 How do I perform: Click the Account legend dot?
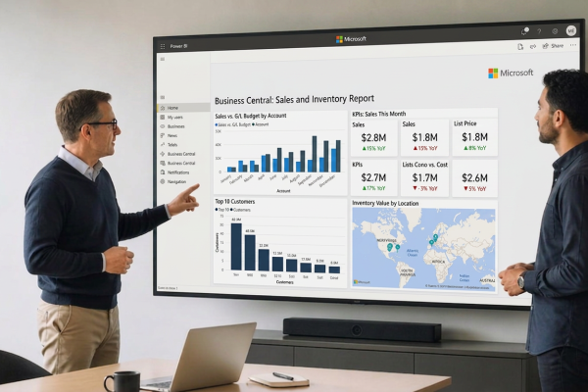(254, 124)
